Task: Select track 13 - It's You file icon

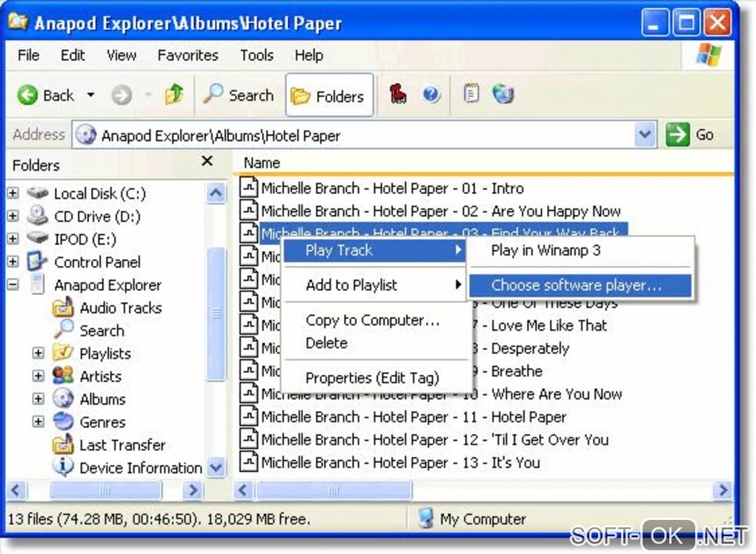Action: [x=249, y=462]
